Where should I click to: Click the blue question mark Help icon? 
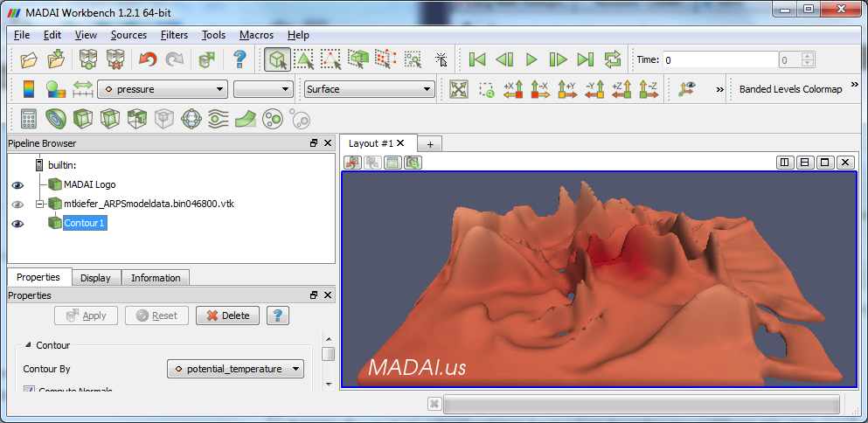tap(240, 59)
